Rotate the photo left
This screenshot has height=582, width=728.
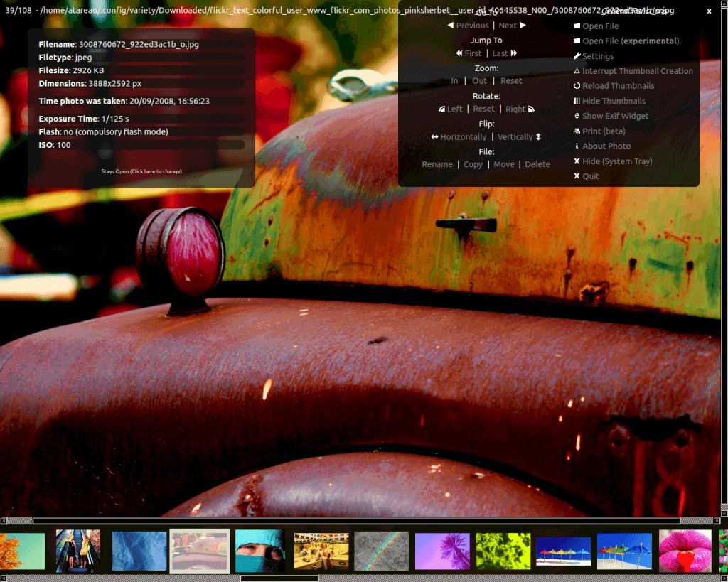pyautogui.click(x=451, y=109)
